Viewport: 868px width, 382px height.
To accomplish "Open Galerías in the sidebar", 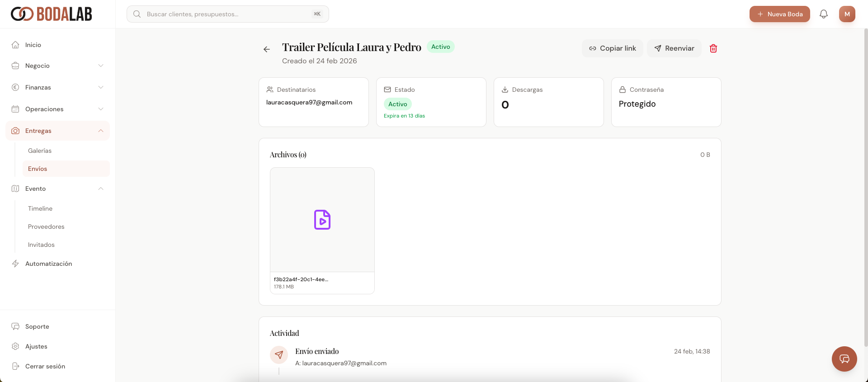I will coord(40,151).
